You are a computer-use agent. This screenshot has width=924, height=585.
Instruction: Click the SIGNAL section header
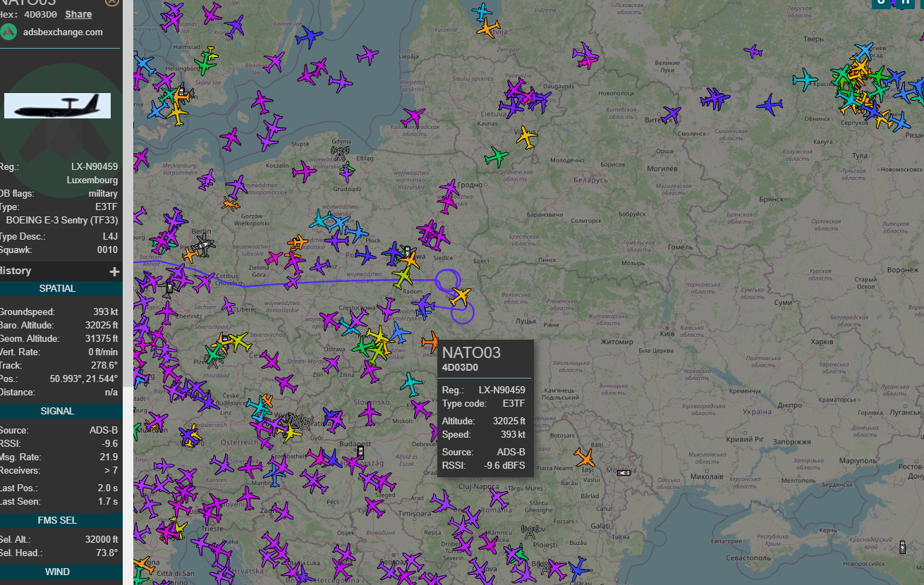pos(58,411)
